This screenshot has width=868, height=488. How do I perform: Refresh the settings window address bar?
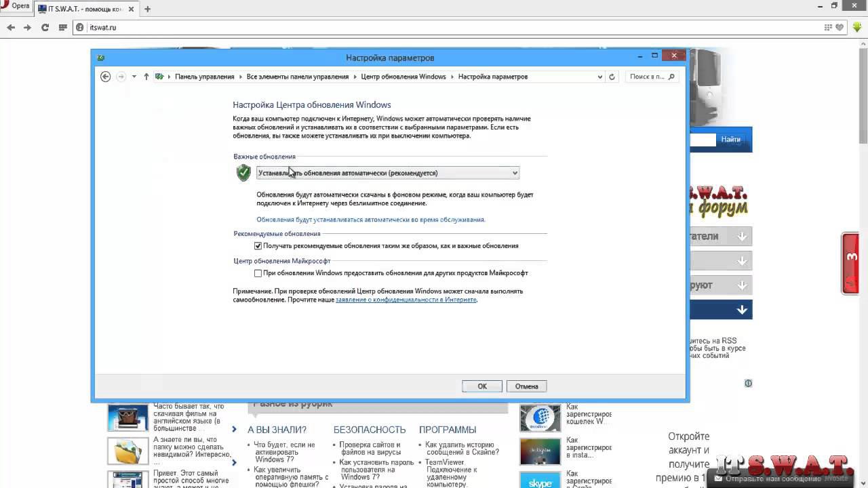click(x=612, y=77)
